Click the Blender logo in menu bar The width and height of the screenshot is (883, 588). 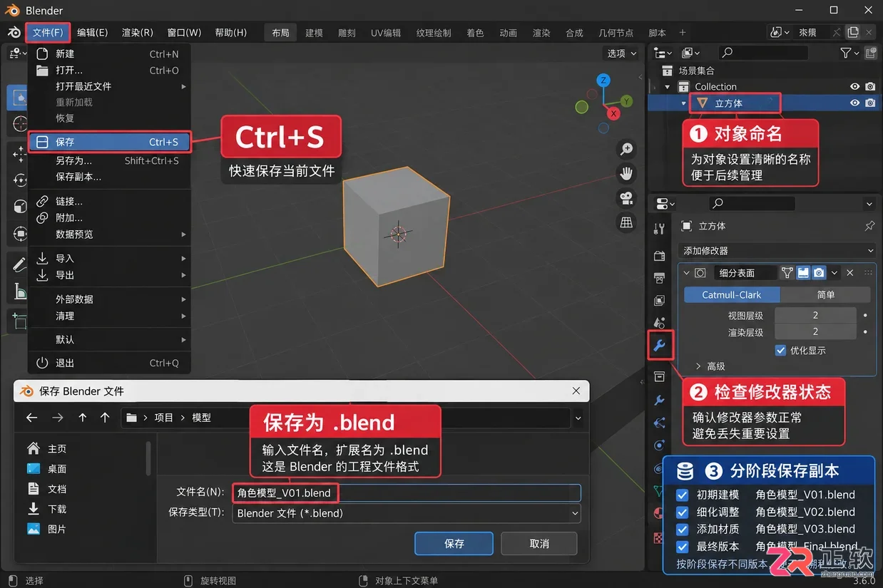14,32
